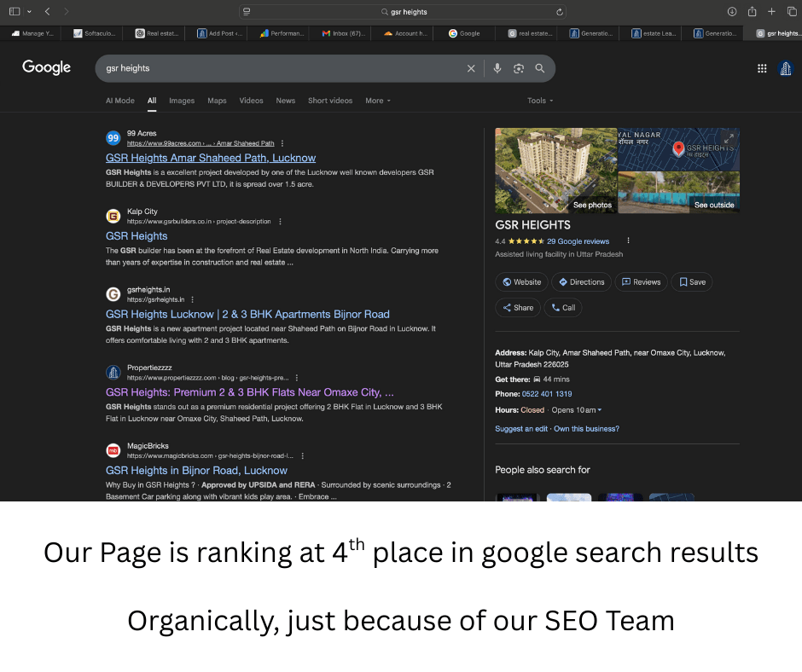Open the Safari share icon

752,11
